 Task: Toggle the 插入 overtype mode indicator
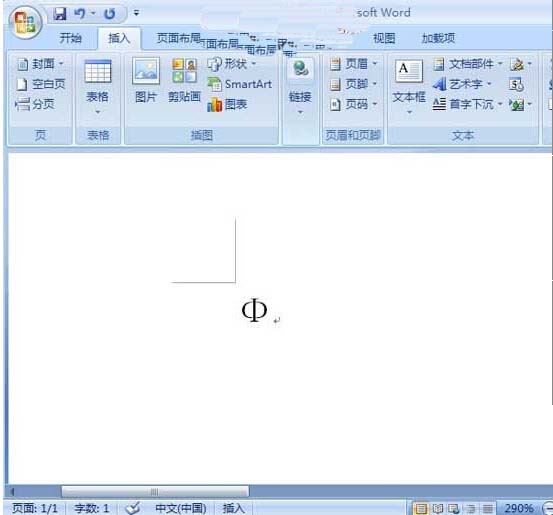[x=233, y=508]
